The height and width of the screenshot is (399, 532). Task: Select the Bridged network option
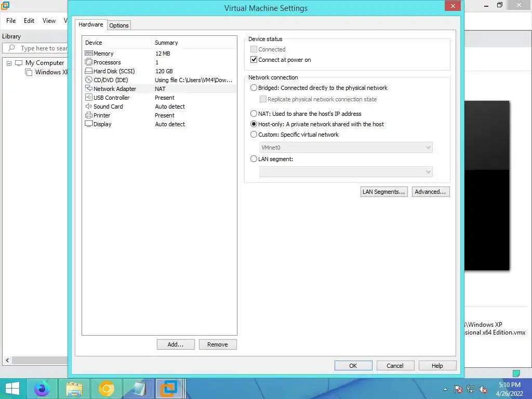254,87
